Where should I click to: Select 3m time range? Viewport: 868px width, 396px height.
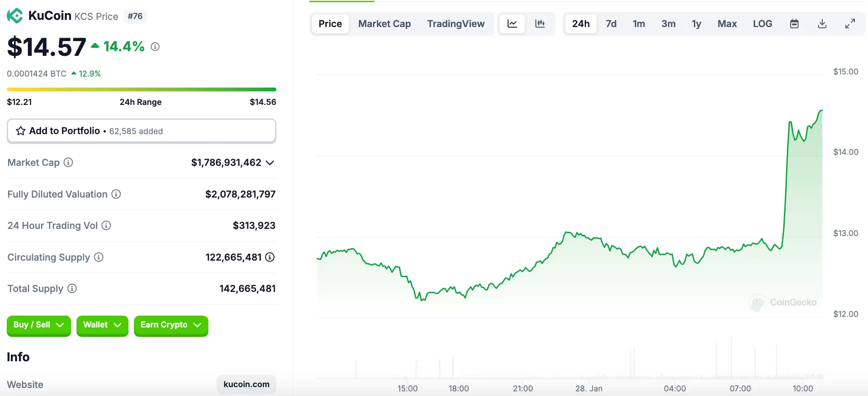point(668,24)
